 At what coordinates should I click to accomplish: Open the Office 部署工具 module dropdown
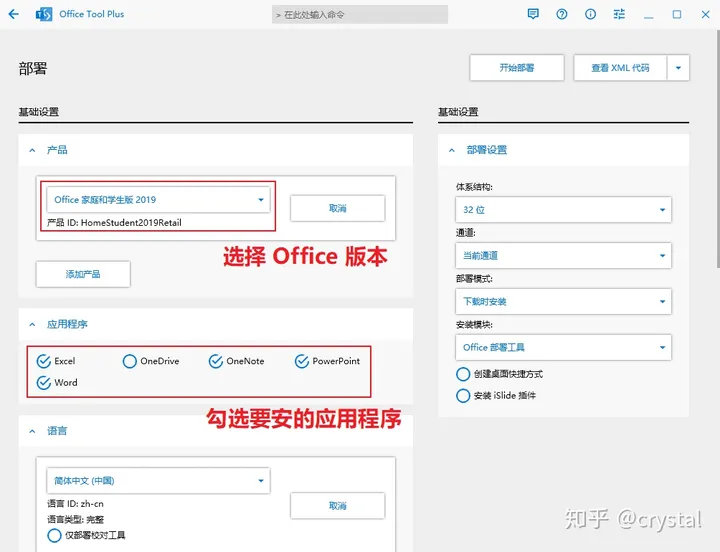[x=563, y=347]
